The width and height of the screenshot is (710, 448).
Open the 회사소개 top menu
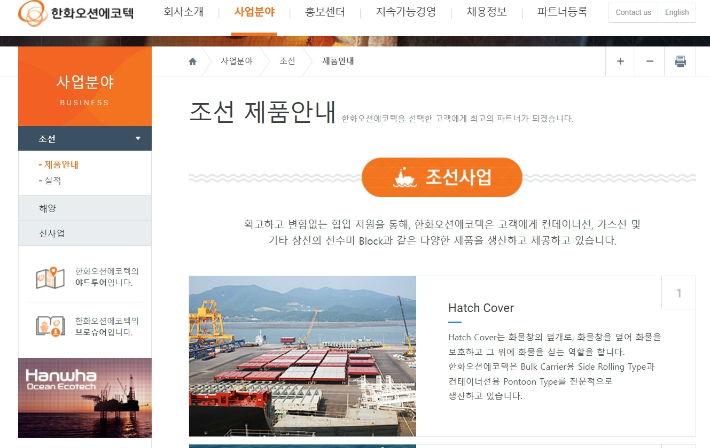187,13
